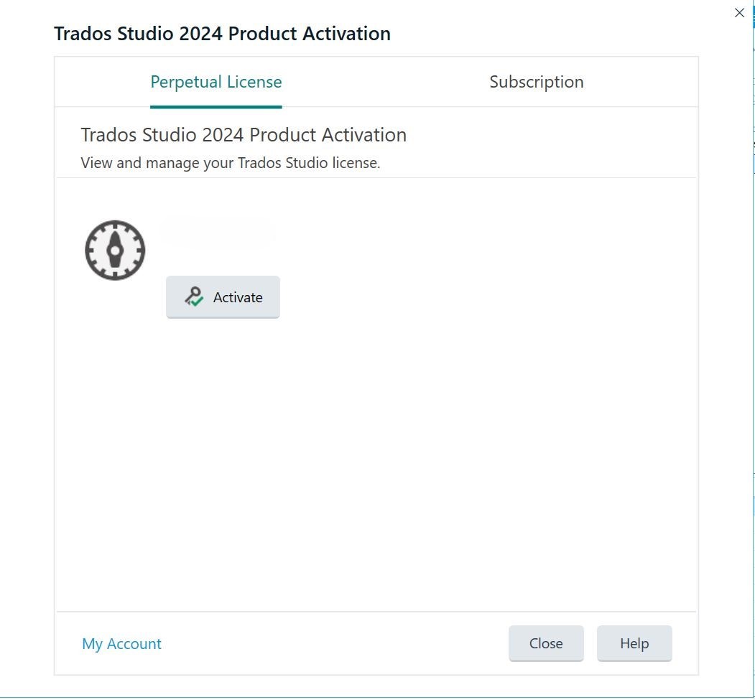Image resolution: width=755 pixels, height=700 pixels.
Task: Click the blurred license status field
Action: tap(217, 233)
